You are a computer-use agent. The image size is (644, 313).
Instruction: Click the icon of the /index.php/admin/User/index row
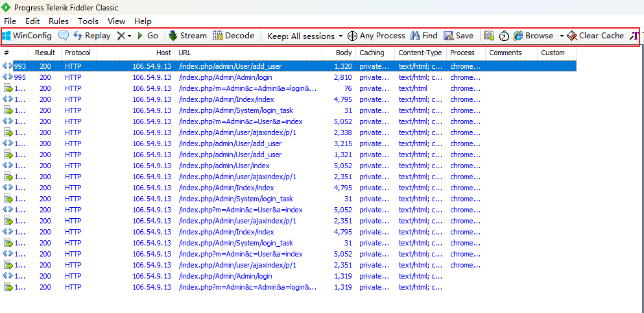8,166
